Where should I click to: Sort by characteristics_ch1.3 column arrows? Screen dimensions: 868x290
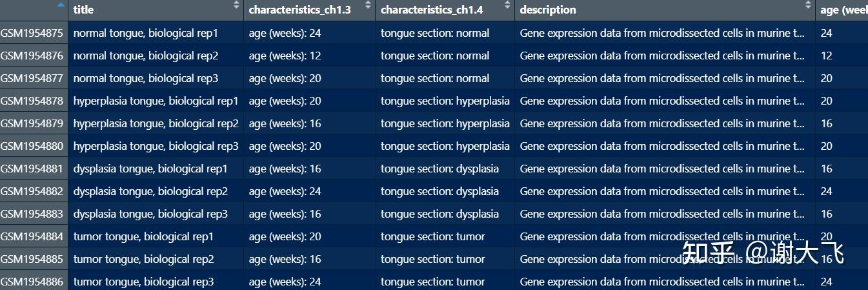pyautogui.click(x=368, y=5)
